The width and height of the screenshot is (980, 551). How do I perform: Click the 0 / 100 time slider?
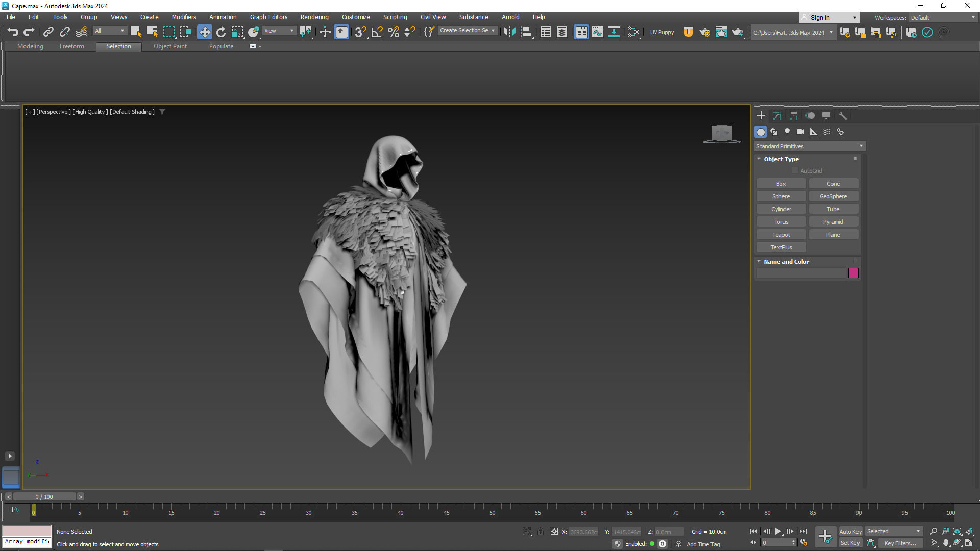pos(44,497)
